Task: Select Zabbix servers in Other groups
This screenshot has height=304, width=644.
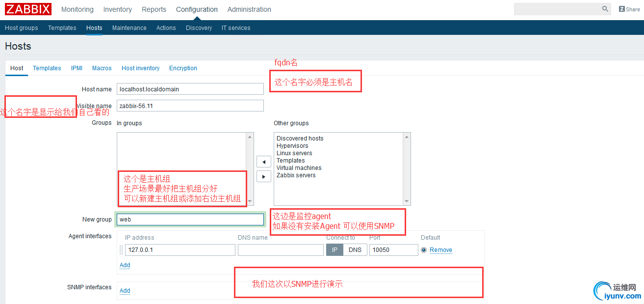Action: coord(296,175)
